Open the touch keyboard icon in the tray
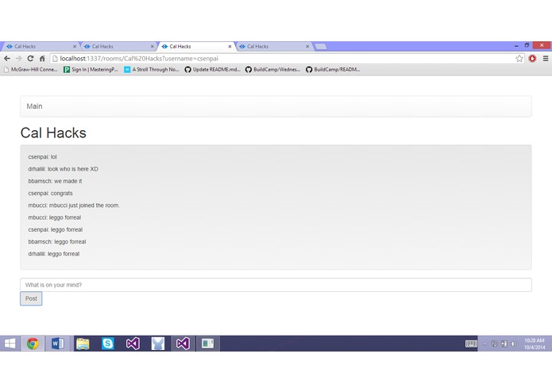552x392 pixels. tap(471, 344)
